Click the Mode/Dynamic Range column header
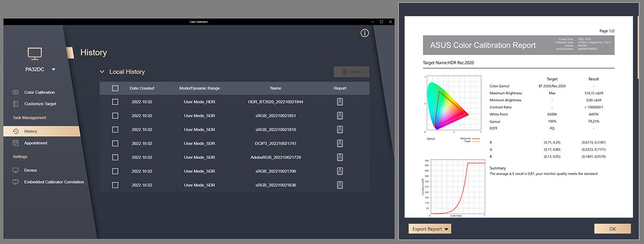 [200, 88]
